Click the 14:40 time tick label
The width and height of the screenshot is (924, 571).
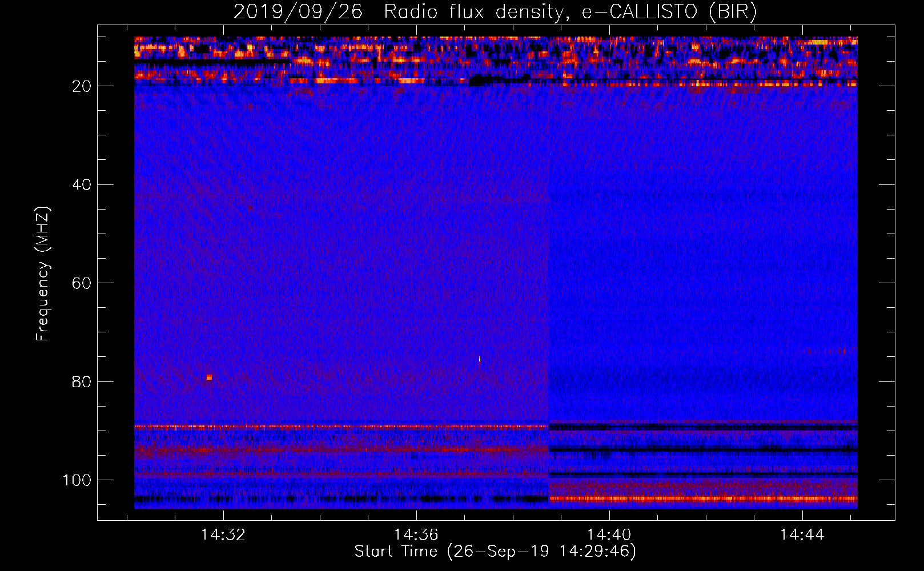pos(609,534)
